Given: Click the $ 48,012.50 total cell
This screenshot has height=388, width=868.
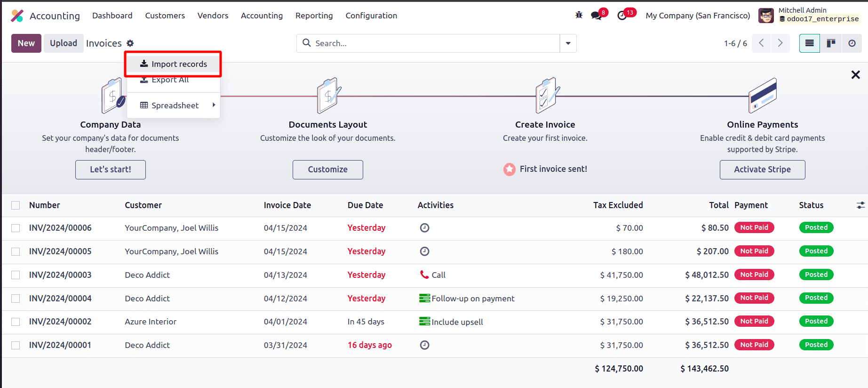Looking at the screenshot, I should [x=707, y=275].
